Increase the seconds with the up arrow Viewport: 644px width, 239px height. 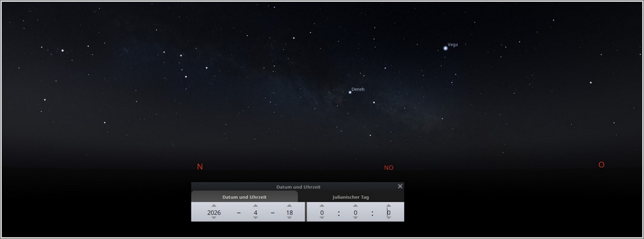[x=389, y=206]
